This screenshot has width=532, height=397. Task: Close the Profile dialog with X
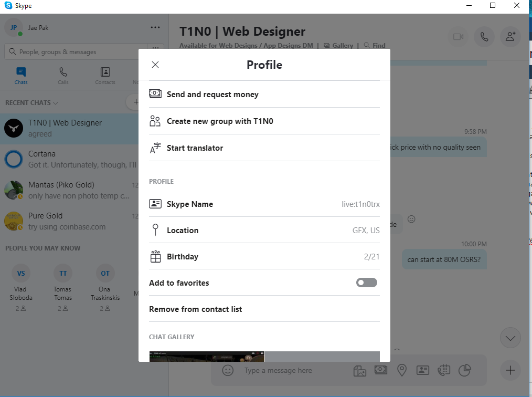(x=155, y=65)
